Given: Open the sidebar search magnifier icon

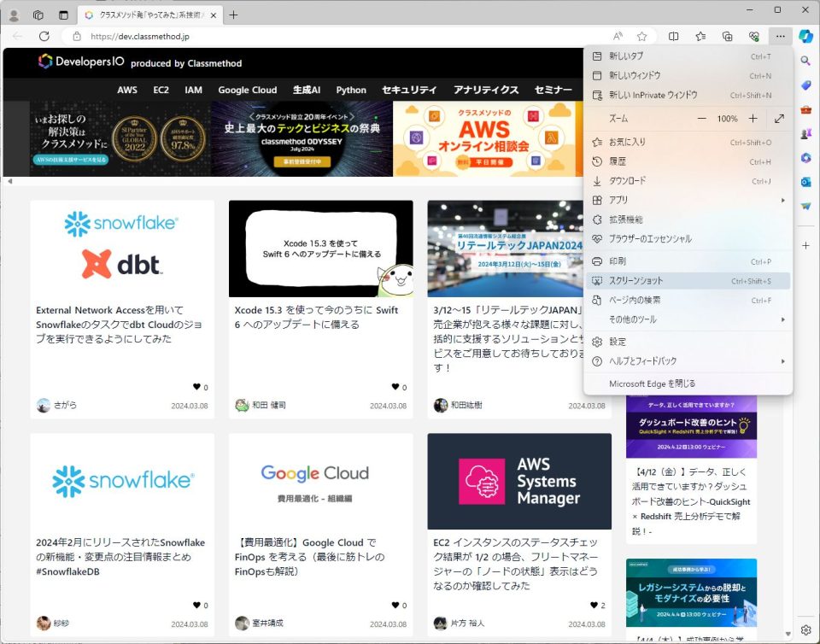Looking at the screenshot, I should (x=806, y=61).
